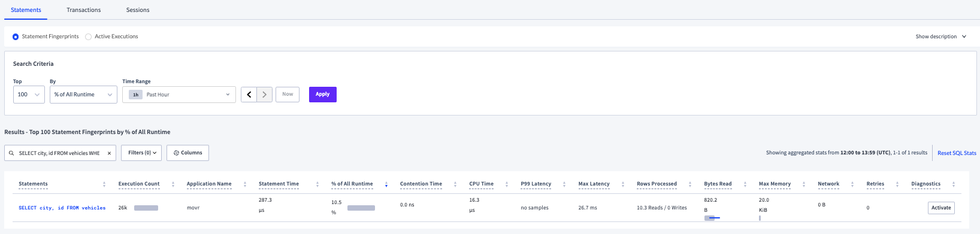Open the Filters (0) dropdown

(142, 153)
